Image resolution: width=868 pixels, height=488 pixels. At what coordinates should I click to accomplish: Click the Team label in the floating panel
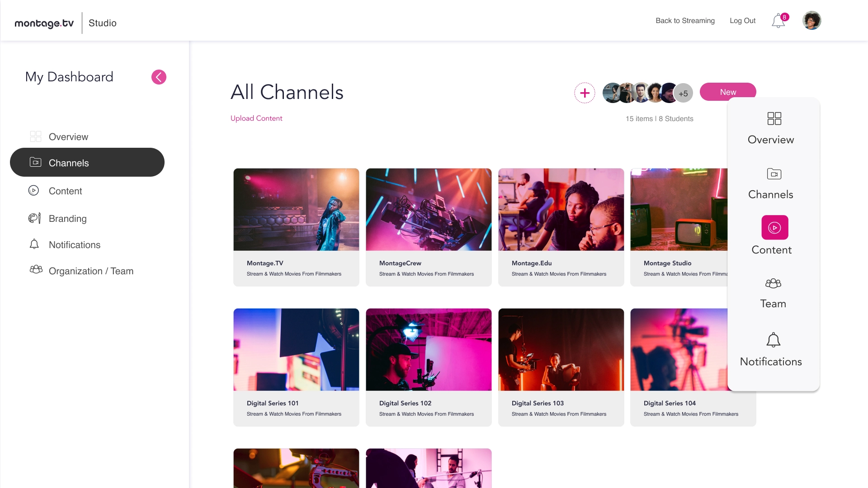(773, 304)
